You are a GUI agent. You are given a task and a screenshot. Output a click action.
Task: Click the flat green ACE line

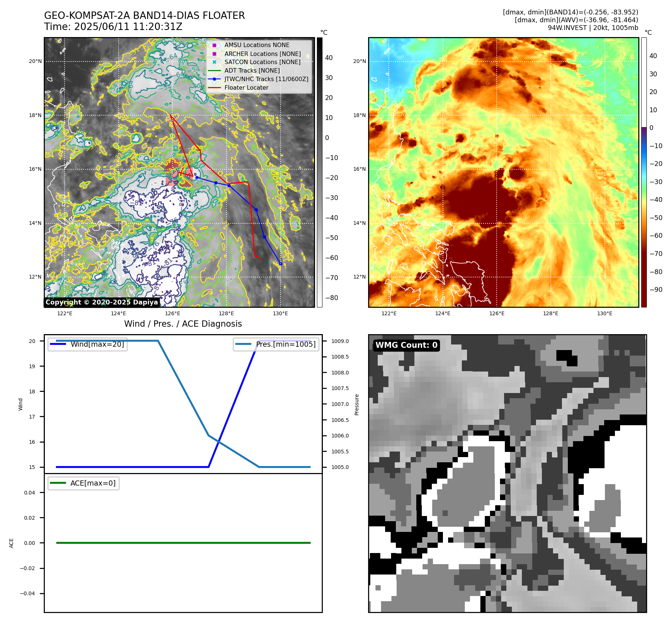click(183, 543)
